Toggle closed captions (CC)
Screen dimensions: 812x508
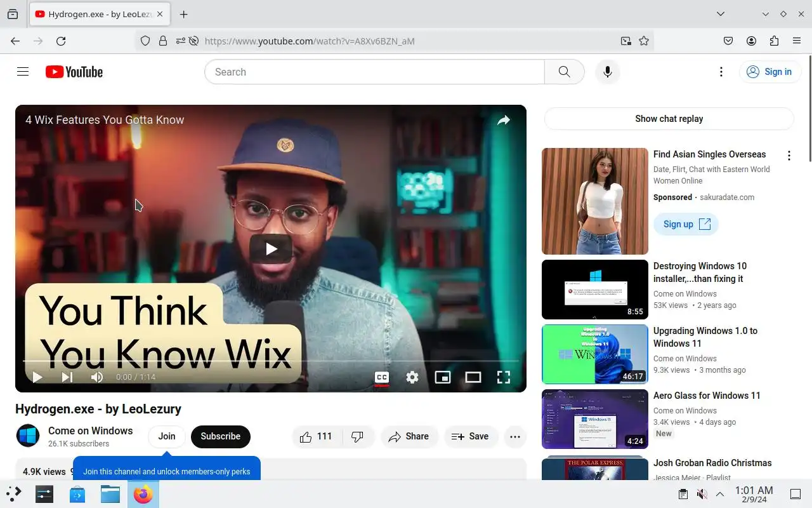click(382, 377)
